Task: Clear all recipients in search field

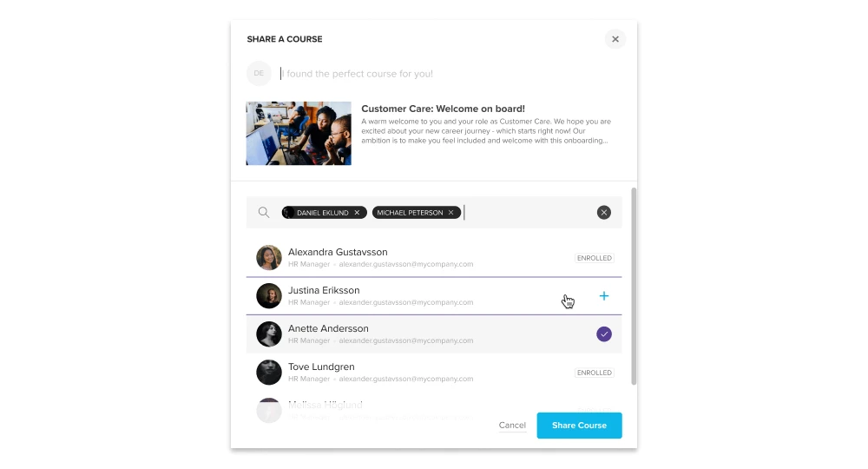Action: [x=604, y=213]
